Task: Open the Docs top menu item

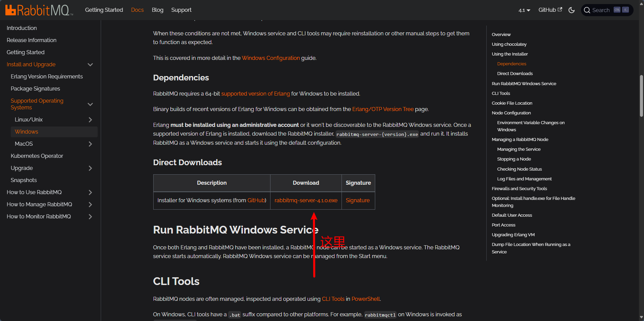Action: pos(137,10)
